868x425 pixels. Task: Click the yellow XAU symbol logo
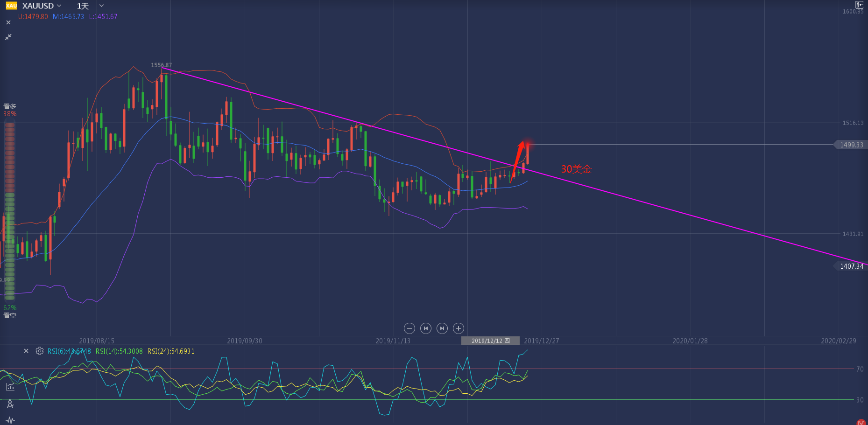click(x=11, y=6)
